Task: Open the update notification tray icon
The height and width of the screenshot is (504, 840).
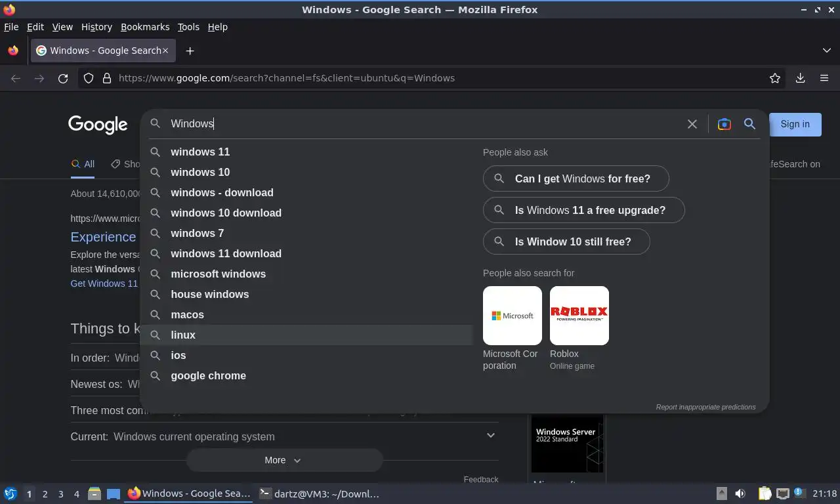Action: click(x=799, y=493)
